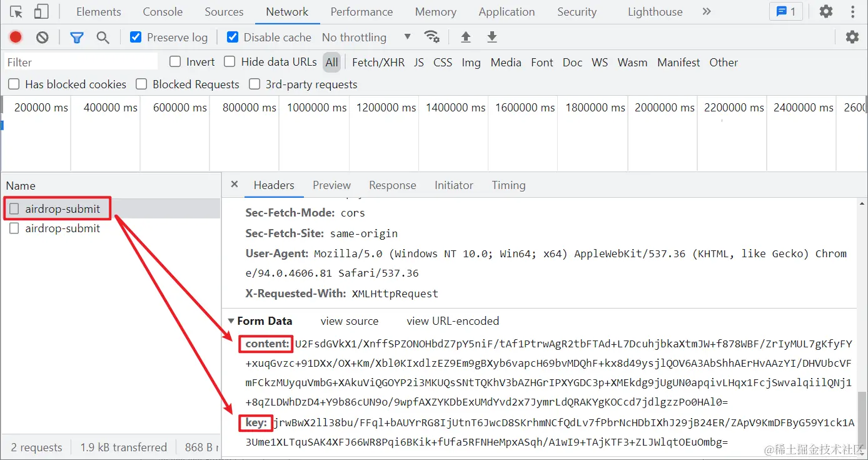
Task: Filter requests by JS
Action: pyautogui.click(x=419, y=62)
